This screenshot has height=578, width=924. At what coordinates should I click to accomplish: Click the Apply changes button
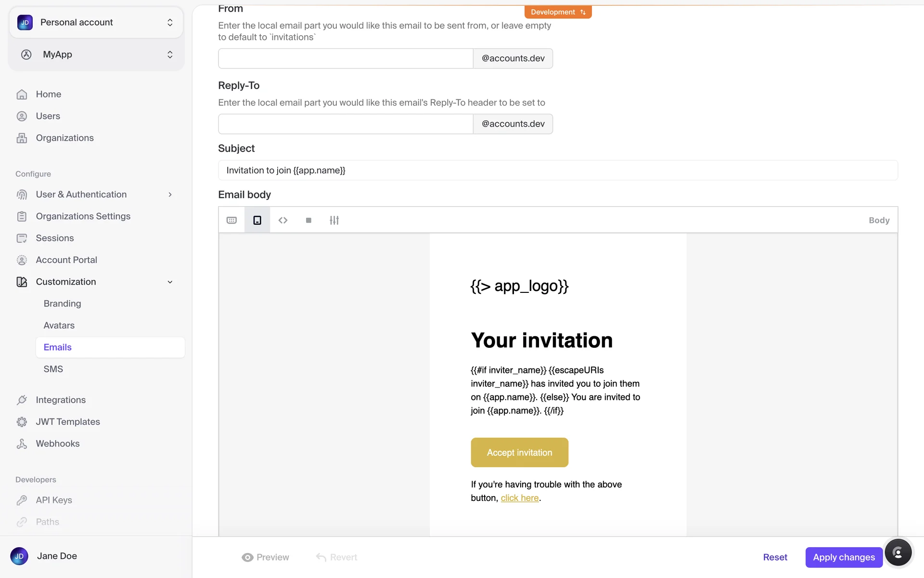point(844,557)
